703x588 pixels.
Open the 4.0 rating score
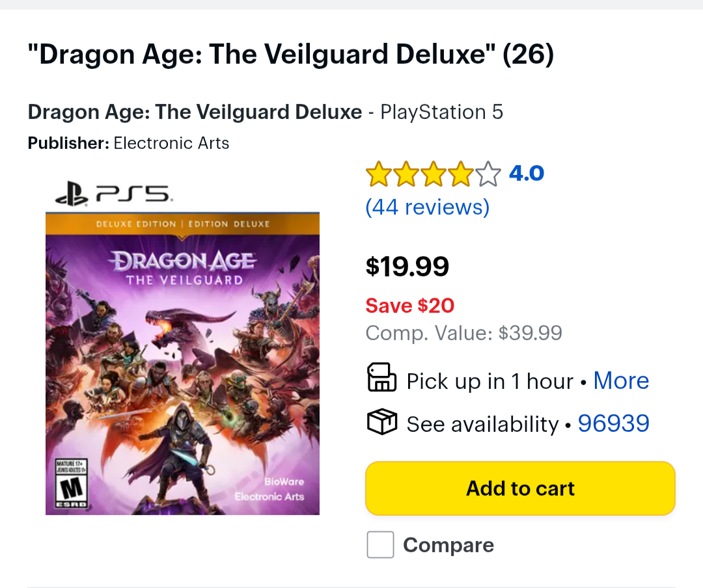[x=526, y=174]
